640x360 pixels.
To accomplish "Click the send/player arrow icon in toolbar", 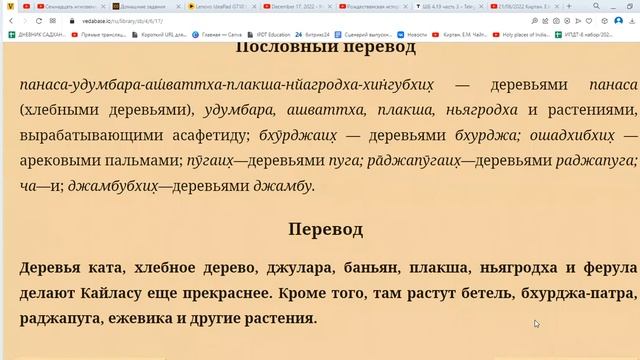I will 578,21.
